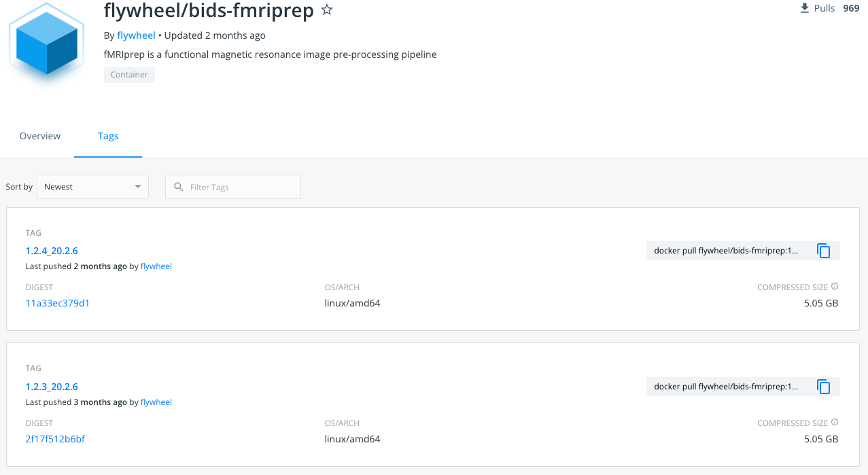Screen dimensions: 868x475
Task: Click the Filter Tags input field
Action: [233, 187]
